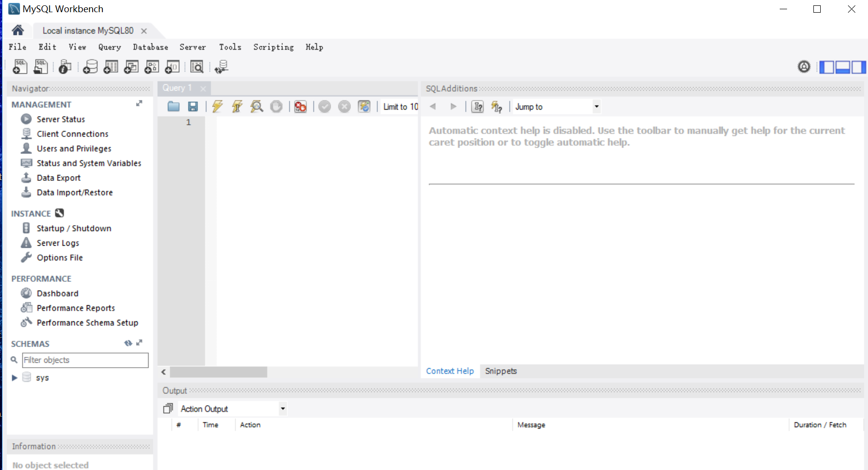Create a new stored procedure icon

point(152,66)
